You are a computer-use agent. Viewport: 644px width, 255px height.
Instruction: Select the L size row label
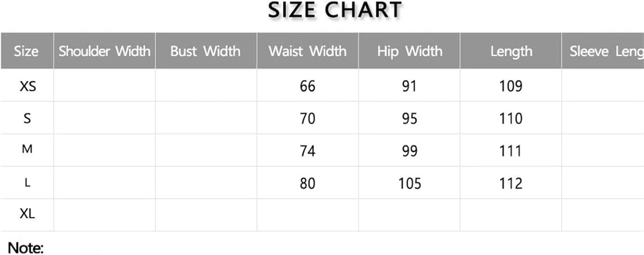(x=27, y=183)
